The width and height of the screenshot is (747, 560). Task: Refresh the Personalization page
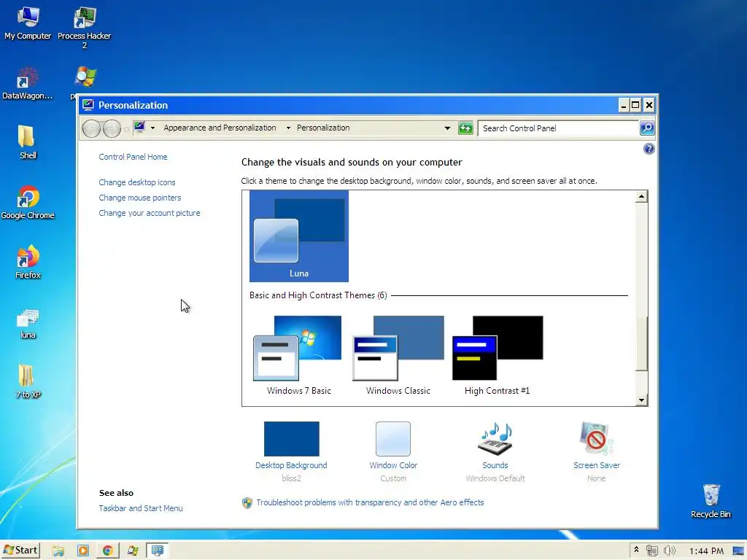tap(465, 128)
